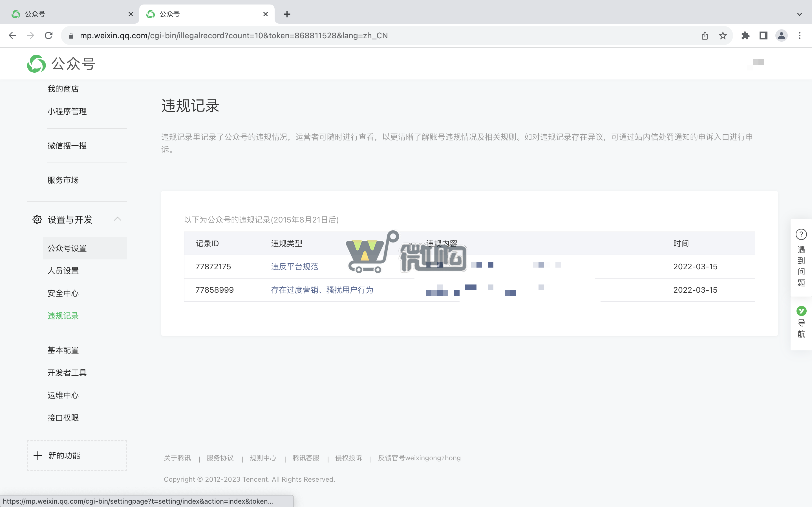Click the question mark help icon on right edge
Viewport: 812px width, 507px height.
pos(802,234)
